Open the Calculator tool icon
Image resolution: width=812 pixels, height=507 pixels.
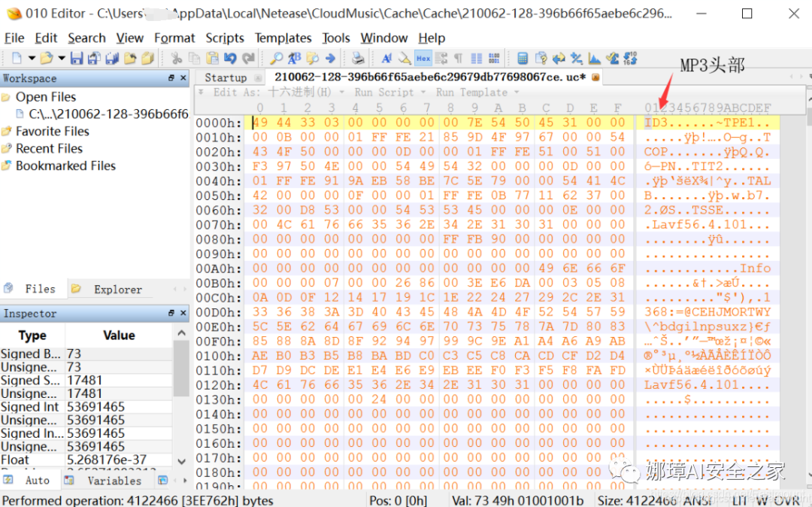point(523,58)
